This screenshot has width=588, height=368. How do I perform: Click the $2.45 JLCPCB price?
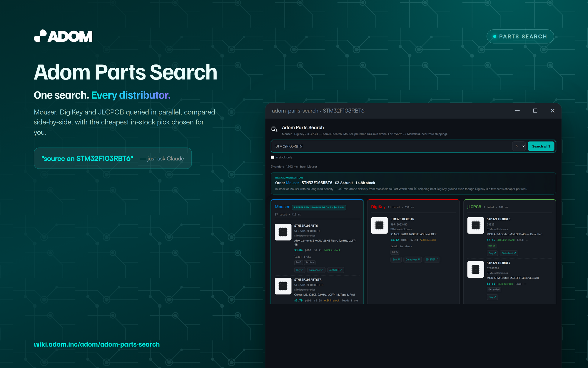pyautogui.click(x=491, y=240)
